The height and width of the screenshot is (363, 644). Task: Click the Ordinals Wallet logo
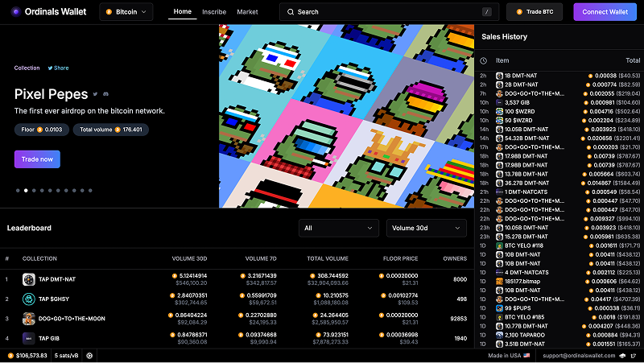pyautogui.click(x=48, y=12)
